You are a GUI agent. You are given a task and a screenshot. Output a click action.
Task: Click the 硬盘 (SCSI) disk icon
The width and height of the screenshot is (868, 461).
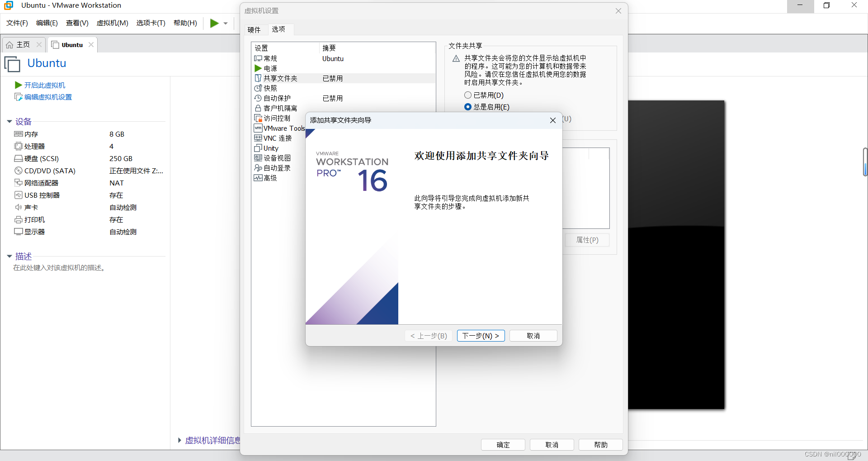(19, 158)
